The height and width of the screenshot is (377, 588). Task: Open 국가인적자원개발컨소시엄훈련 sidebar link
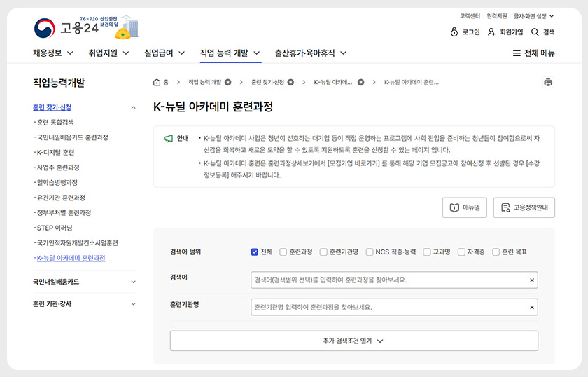coord(76,242)
